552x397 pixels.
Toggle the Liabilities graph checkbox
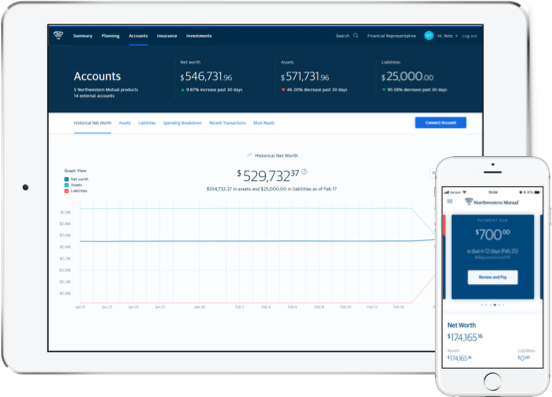(x=66, y=191)
